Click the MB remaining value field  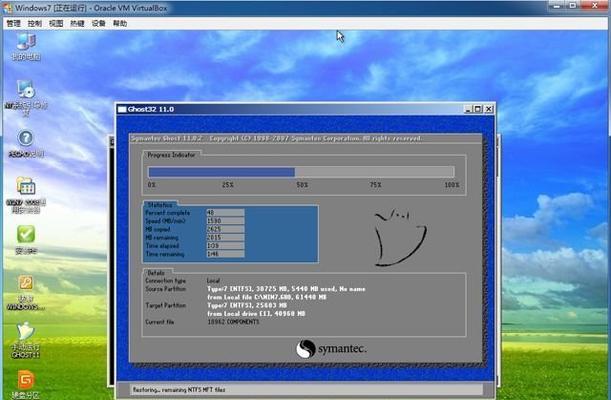[x=225, y=237]
